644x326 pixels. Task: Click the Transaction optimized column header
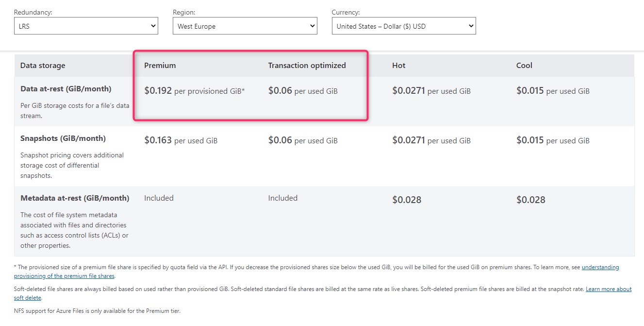[x=307, y=65]
